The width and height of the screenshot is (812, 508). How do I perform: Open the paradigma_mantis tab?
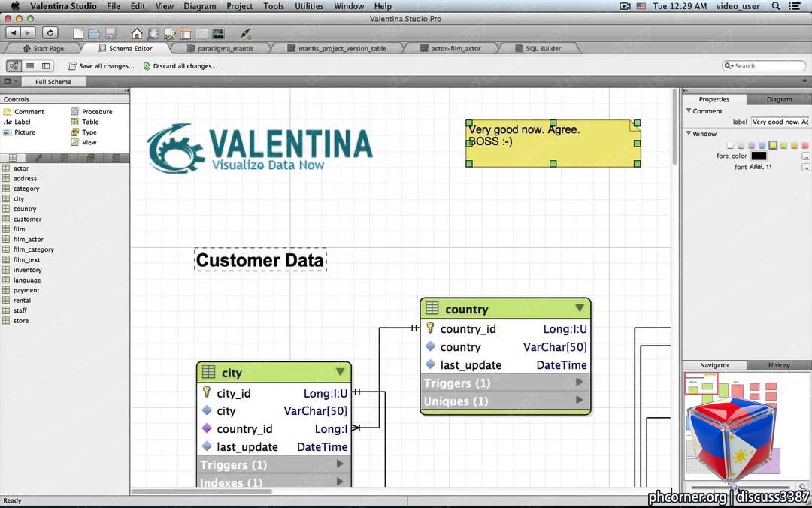[220, 48]
